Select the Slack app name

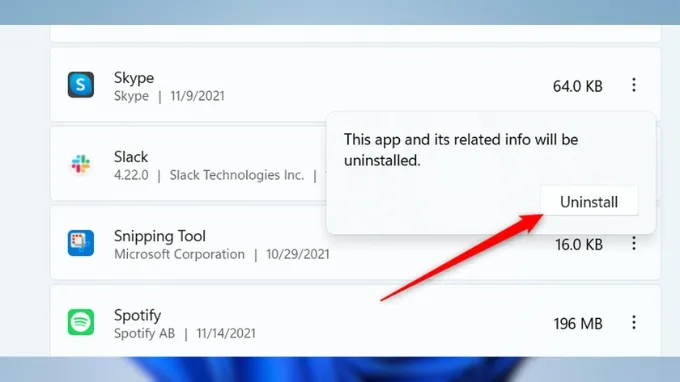pos(131,157)
